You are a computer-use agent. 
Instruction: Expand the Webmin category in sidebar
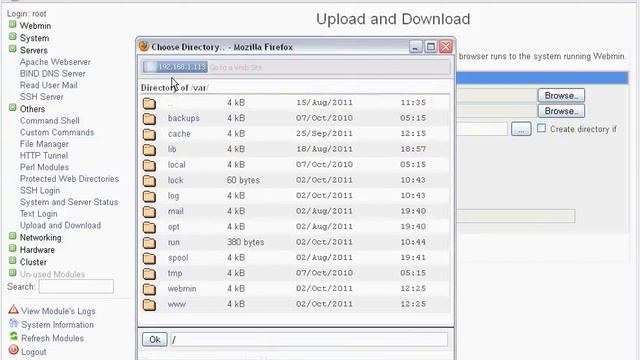point(13,24)
